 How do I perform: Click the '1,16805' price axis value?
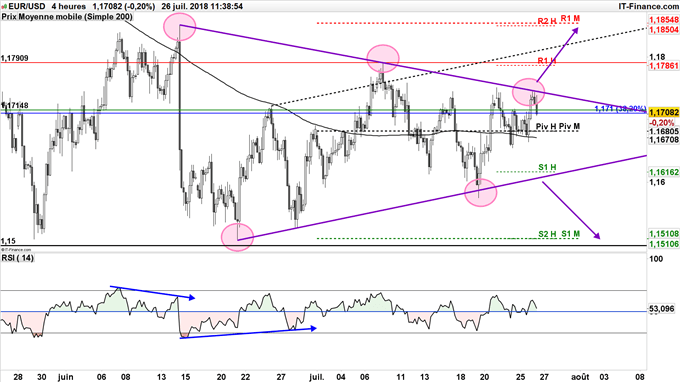664,131
